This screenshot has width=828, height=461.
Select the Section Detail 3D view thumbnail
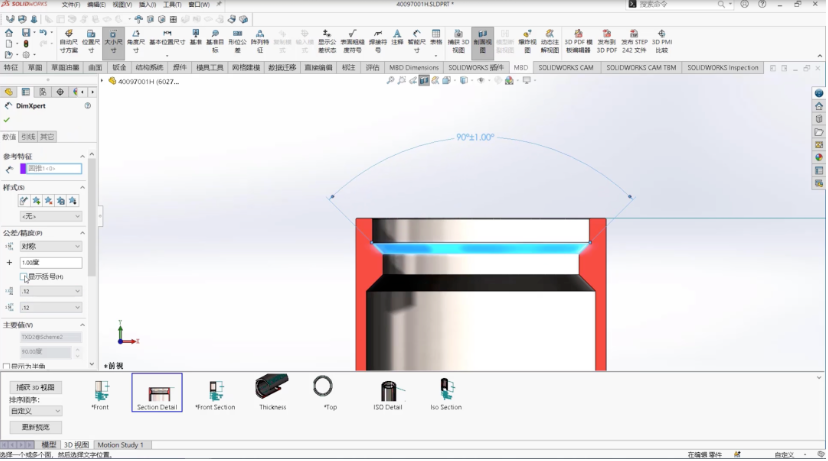click(157, 393)
